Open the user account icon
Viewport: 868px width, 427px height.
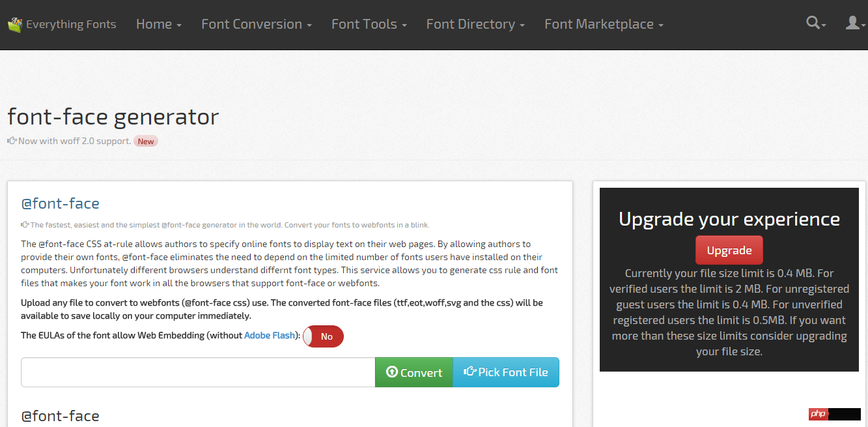point(854,23)
